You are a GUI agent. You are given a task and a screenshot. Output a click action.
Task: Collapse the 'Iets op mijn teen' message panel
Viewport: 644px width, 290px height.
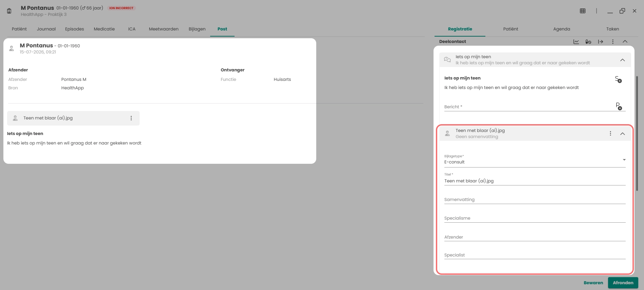pyautogui.click(x=623, y=60)
